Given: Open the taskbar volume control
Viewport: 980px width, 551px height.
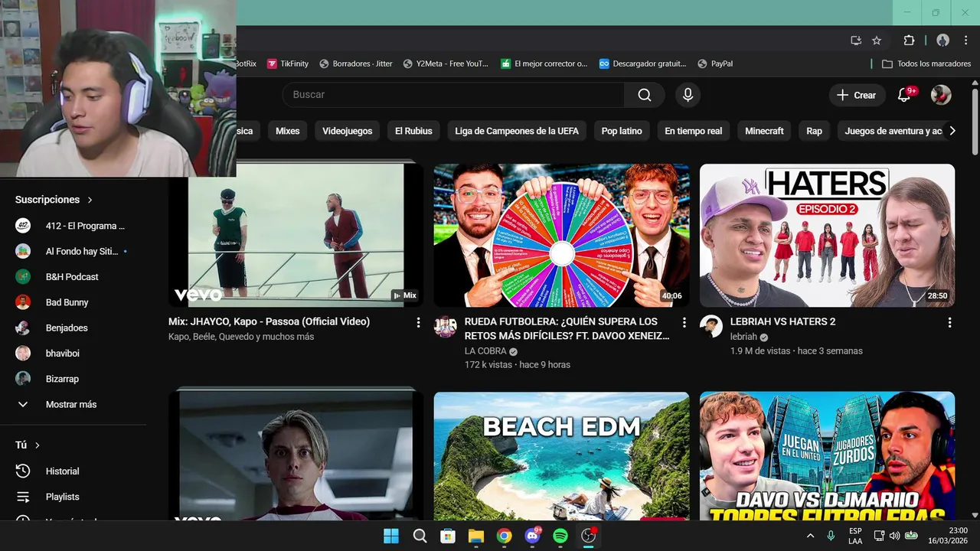Looking at the screenshot, I should pos(894,536).
